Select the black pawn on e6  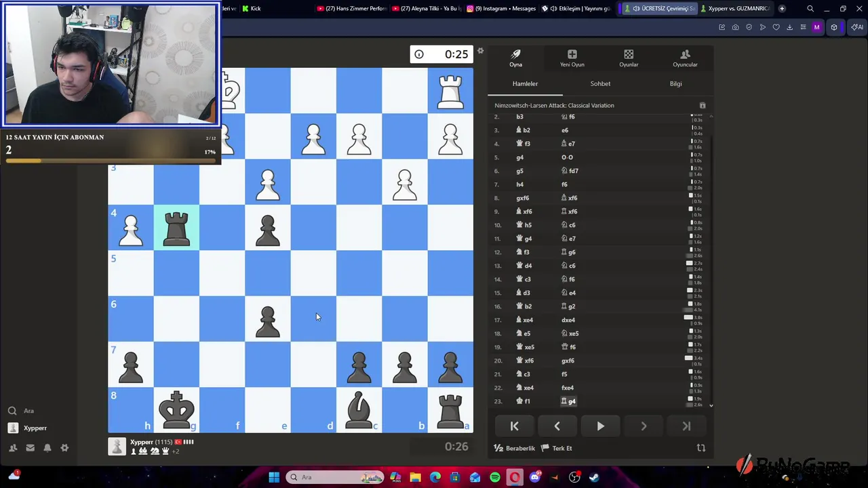pos(267,319)
